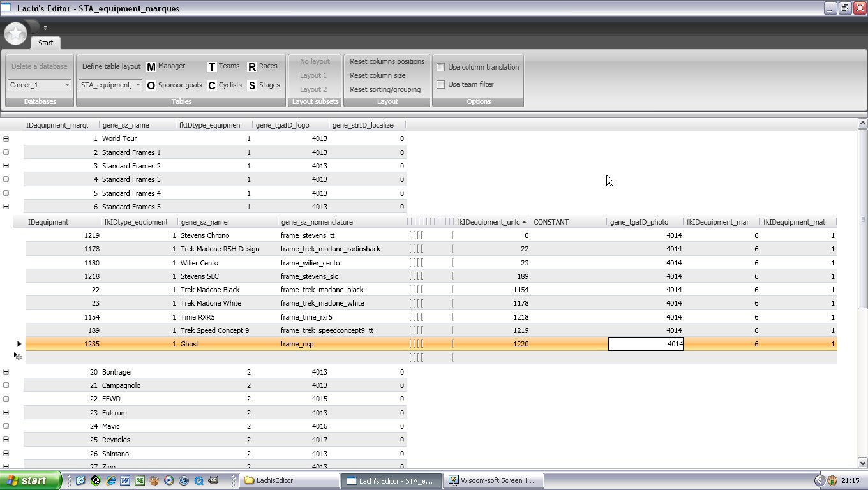This screenshot has height=490, width=868.
Task: Click the gene_tgaID_photo cell for Ghost
Action: coord(645,344)
